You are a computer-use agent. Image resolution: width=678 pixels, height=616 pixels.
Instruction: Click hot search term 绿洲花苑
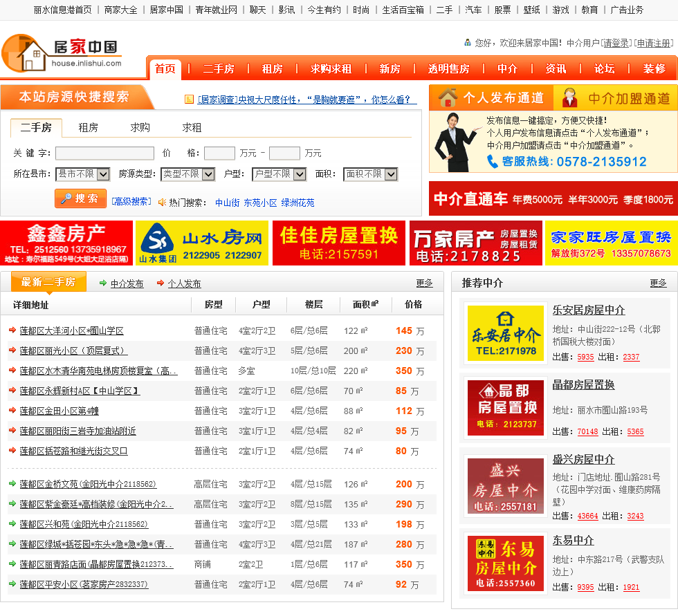click(x=298, y=203)
